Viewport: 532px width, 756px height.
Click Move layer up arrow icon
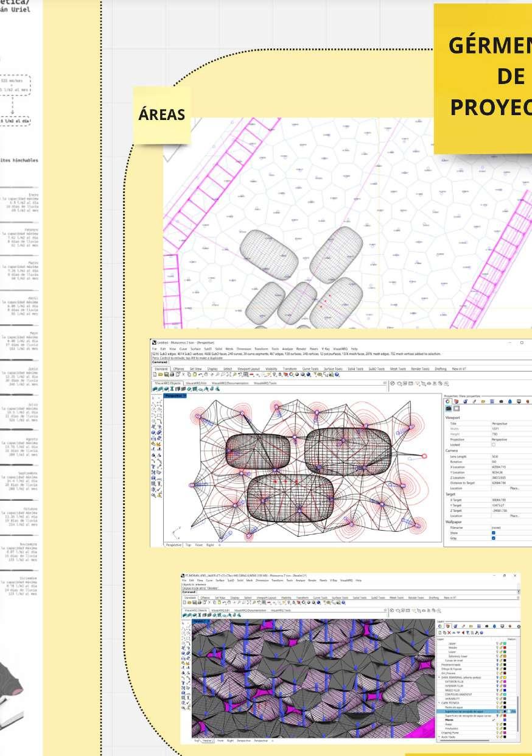coord(453,632)
